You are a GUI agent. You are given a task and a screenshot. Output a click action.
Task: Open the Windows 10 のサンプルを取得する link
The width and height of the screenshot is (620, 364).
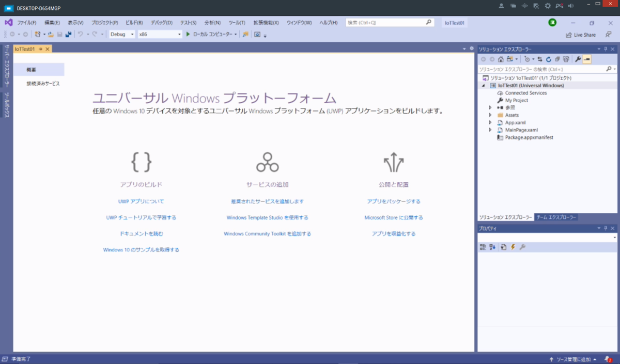point(141,249)
